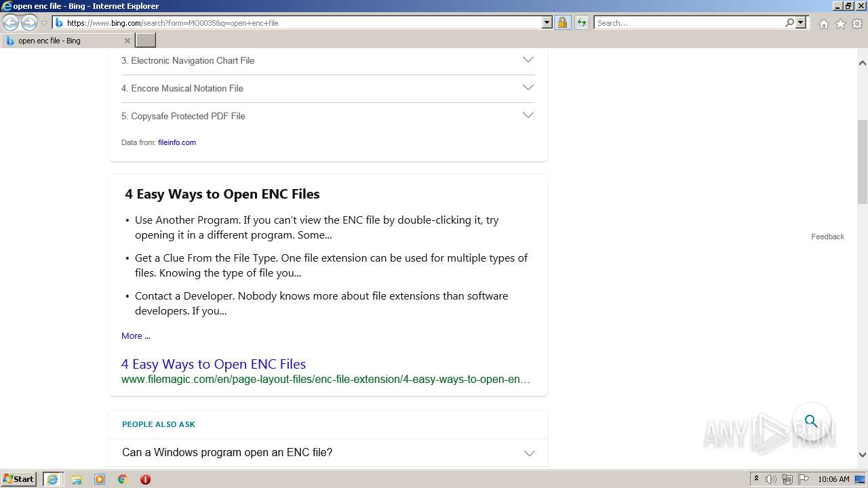Open the Tools gear icon
This screenshot has width=868, height=488.
(x=857, y=24)
